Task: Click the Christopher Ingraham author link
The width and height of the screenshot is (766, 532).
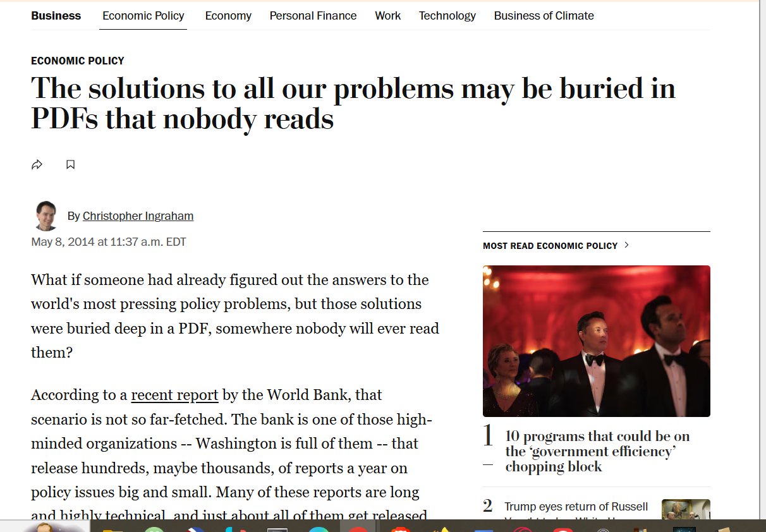Action: coord(138,216)
